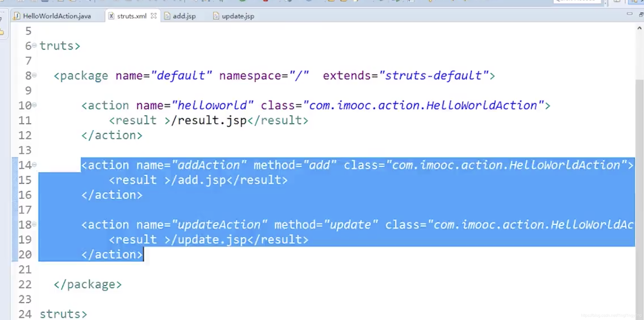Click the closing struts> tag on line 24
The height and width of the screenshot is (320, 644).
point(63,314)
